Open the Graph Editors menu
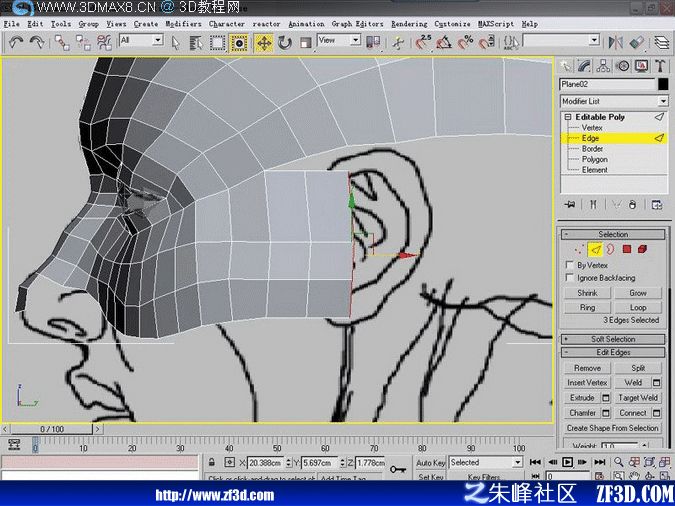675x506 pixels. [x=357, y=24]
